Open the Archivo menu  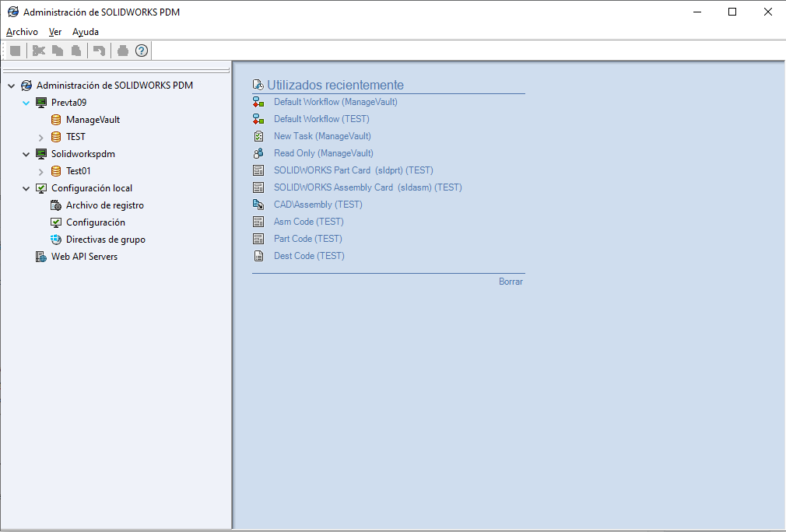point(22,32)
